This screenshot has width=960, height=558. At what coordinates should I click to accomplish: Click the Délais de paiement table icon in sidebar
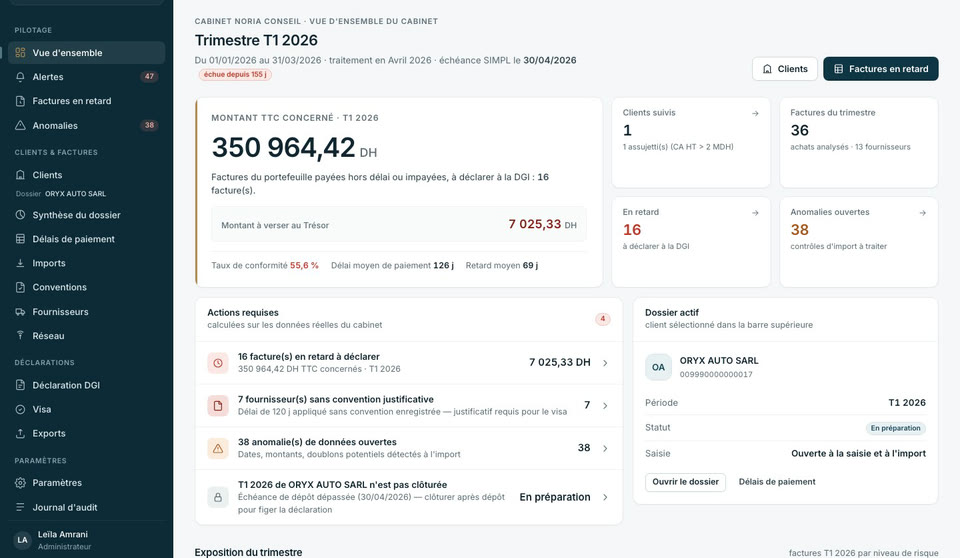point(20,239)
